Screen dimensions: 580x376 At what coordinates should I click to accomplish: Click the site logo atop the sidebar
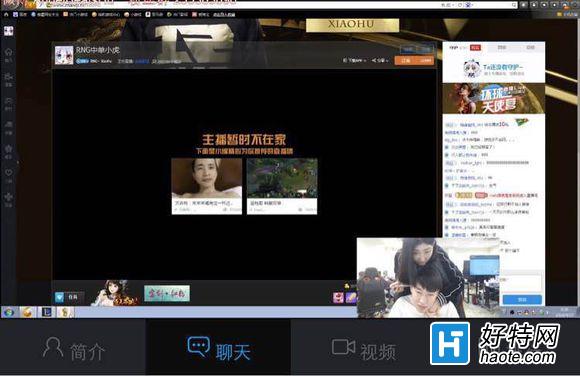[8, 31]
